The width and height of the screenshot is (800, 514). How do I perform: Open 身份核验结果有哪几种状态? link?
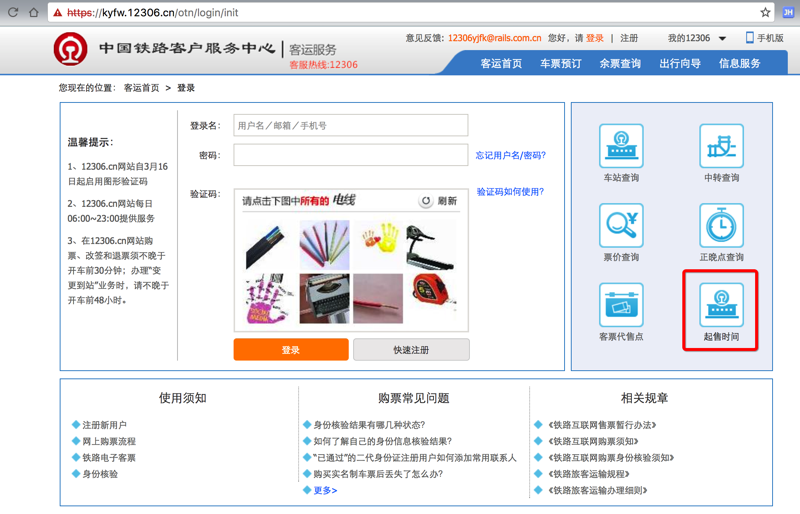369,425
